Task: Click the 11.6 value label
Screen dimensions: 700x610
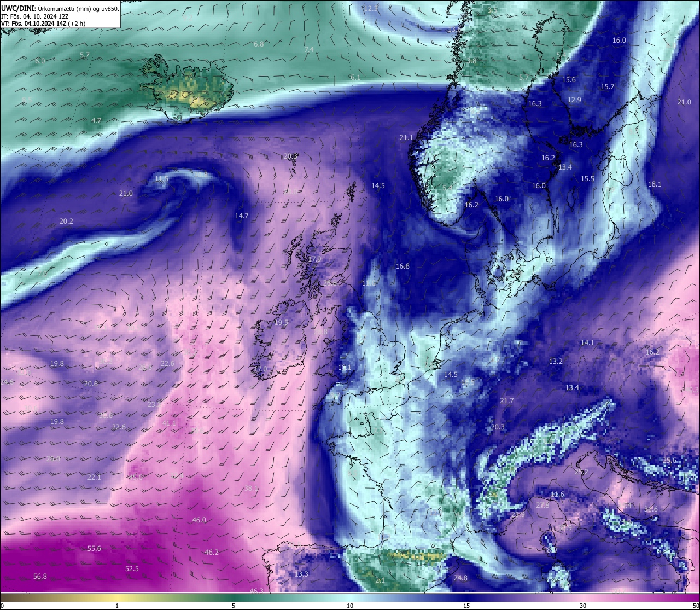Action: 557,494
